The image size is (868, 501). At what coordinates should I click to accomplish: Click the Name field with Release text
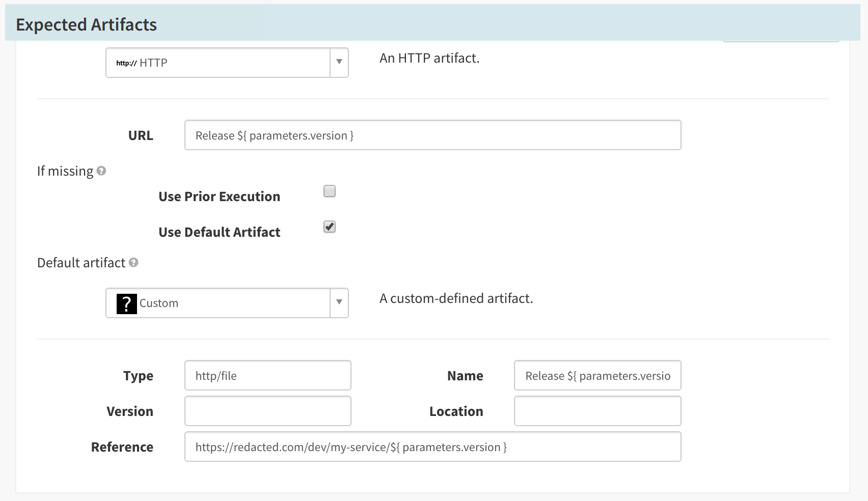(597, 376)
